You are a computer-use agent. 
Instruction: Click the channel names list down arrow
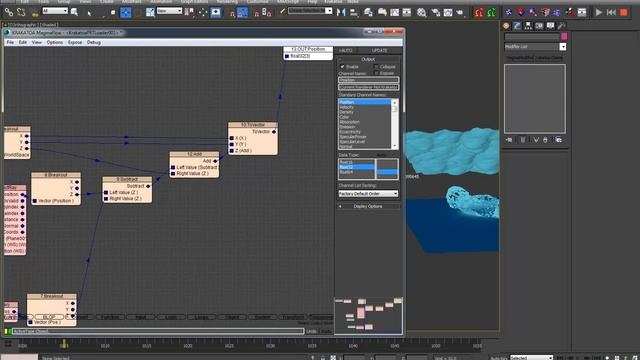tap(394, 146)
